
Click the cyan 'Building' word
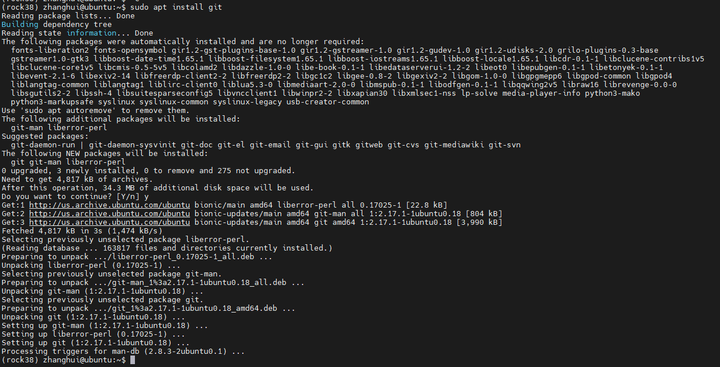coord(20,24)
